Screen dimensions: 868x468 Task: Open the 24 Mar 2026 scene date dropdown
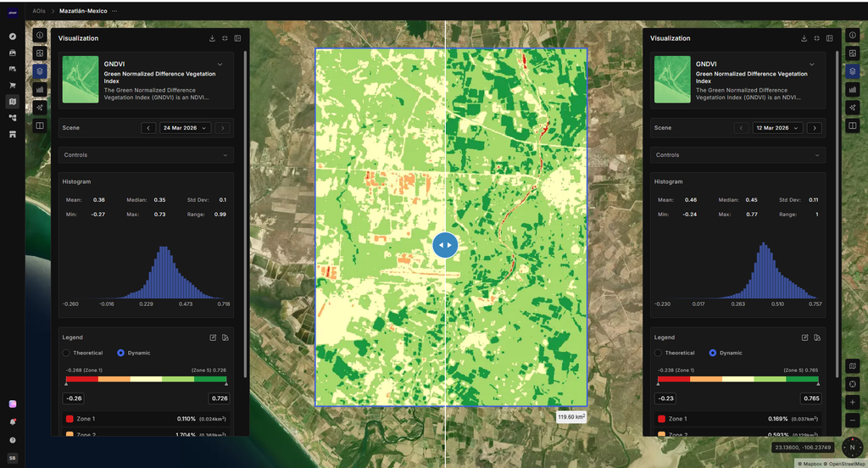[185, 128]
